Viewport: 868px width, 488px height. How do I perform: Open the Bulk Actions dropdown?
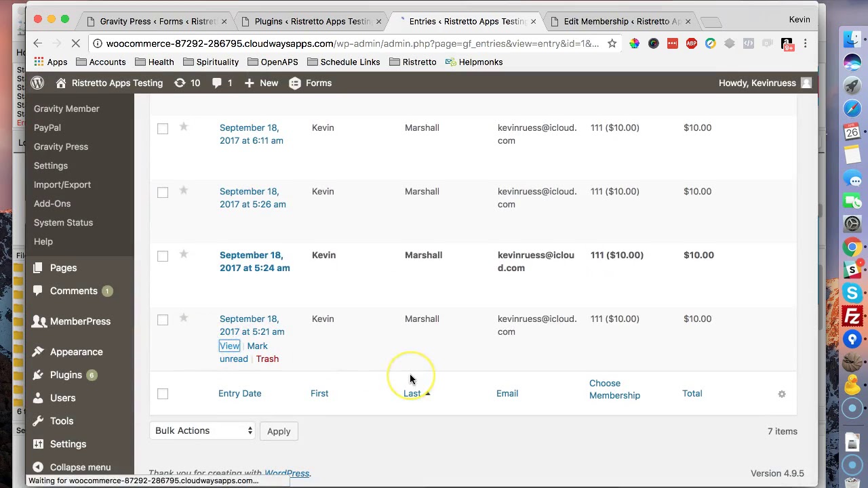(x=203, y=430)
